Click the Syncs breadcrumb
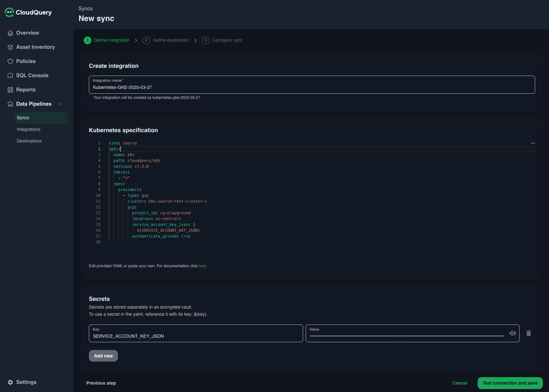549x392 pixels. click(86, 9)
